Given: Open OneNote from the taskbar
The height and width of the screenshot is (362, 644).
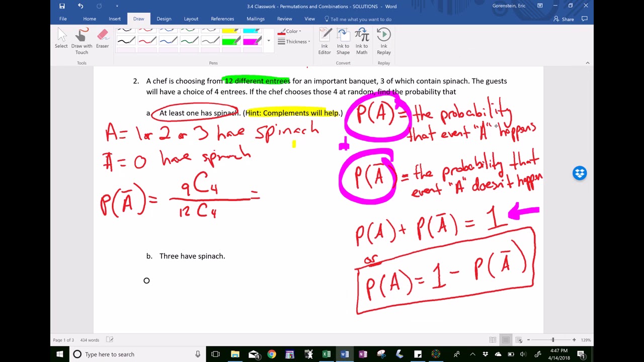Looking at the screenshot, I should tap(363, 354).
